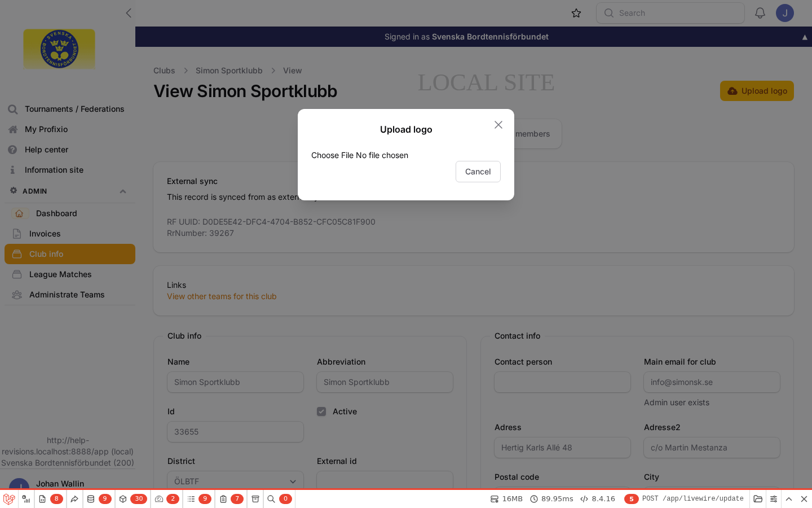This screenshot has height=508, width=812.
Task: Open the user avatar menu at top right
Action: pos(785,13)
